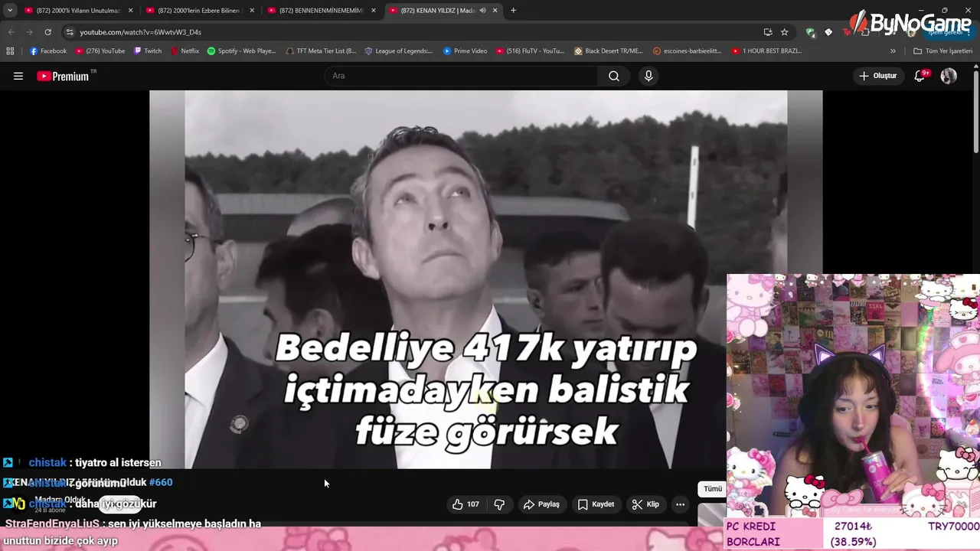The image size is (980, 551).
Task: Expand the hidden bookmarks overflow chevron
Action: 893,51
